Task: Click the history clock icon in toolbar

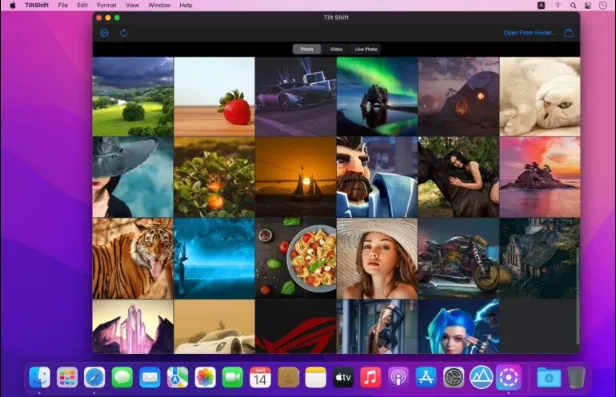Action: click(104, 33)
